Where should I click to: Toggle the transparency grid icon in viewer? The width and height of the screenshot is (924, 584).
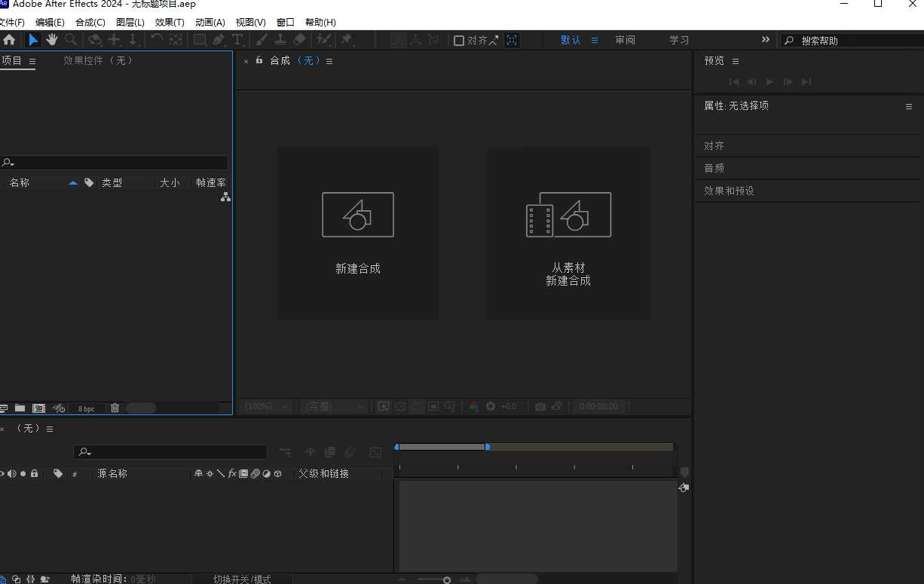pos(400,406)
